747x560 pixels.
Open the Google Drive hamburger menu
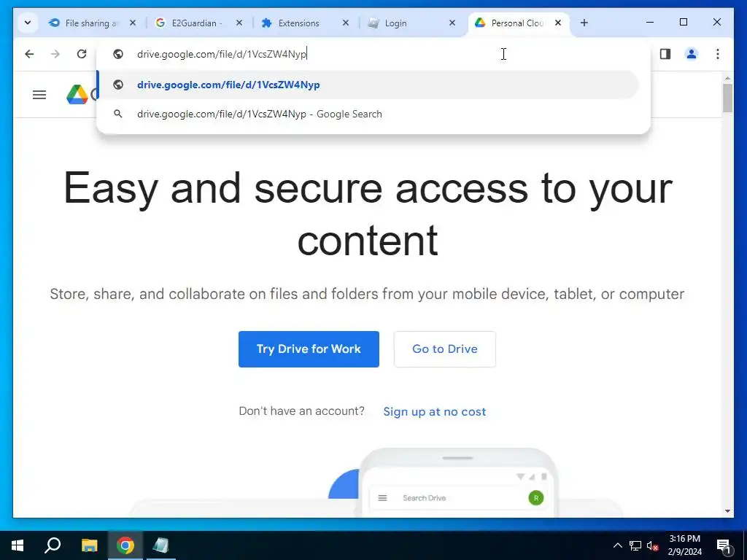point(39,95)
